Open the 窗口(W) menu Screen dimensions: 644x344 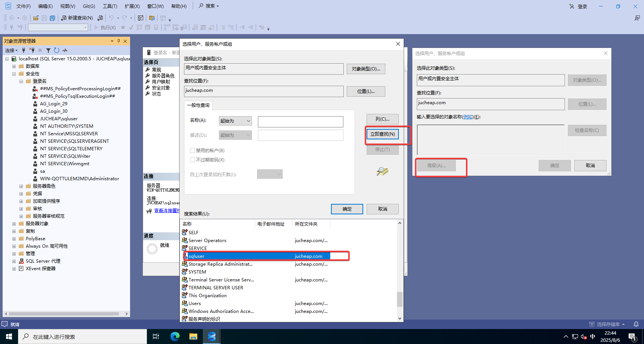(155, 6)
